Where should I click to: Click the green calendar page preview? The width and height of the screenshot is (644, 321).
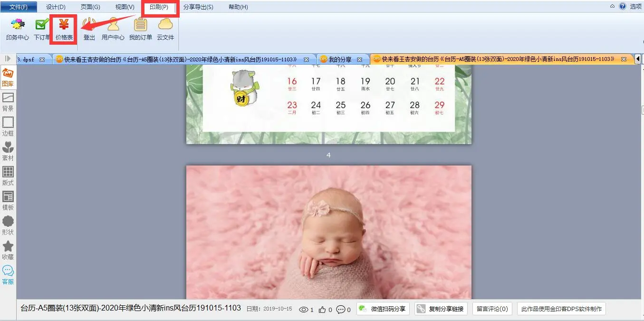tap(329, 105)
